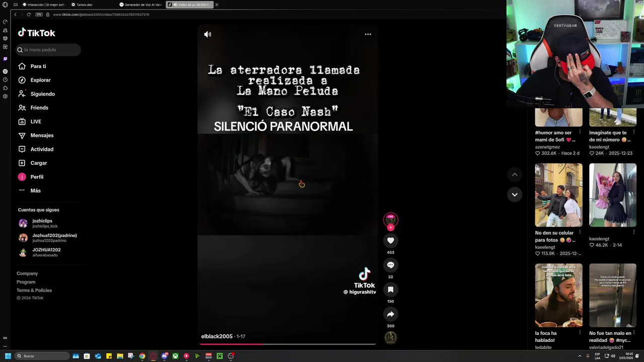The height and width of the screenshot is (362, 644).
Task: Expand the Company footer section
Action: [27, 274]
